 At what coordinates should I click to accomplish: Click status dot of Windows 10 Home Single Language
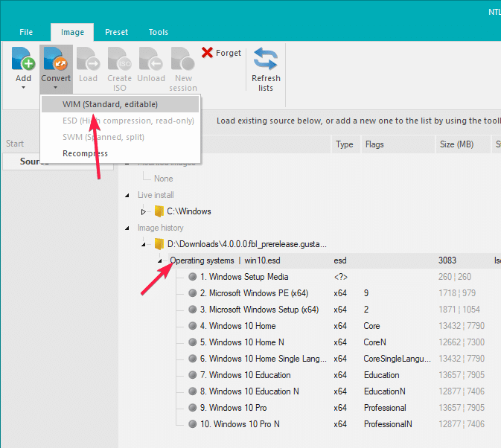tap(192, 358)
